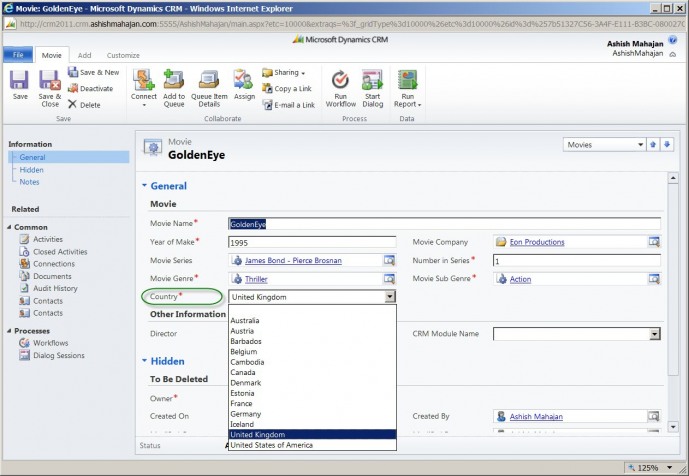Screen dimensions: 689x476
Task: Click the Year of Make field
Action: (x=312, y=242)
